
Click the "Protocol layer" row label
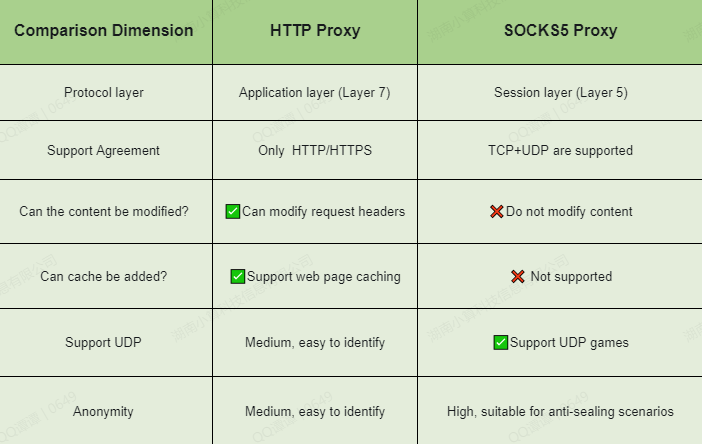point(104,93)
